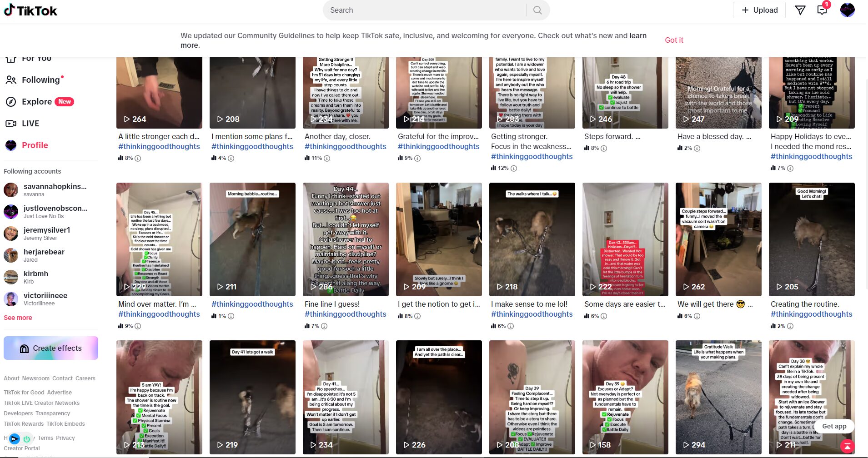Open the profile avatar in top bar
The image size is (868, 458).
click(x=847, y=10)
